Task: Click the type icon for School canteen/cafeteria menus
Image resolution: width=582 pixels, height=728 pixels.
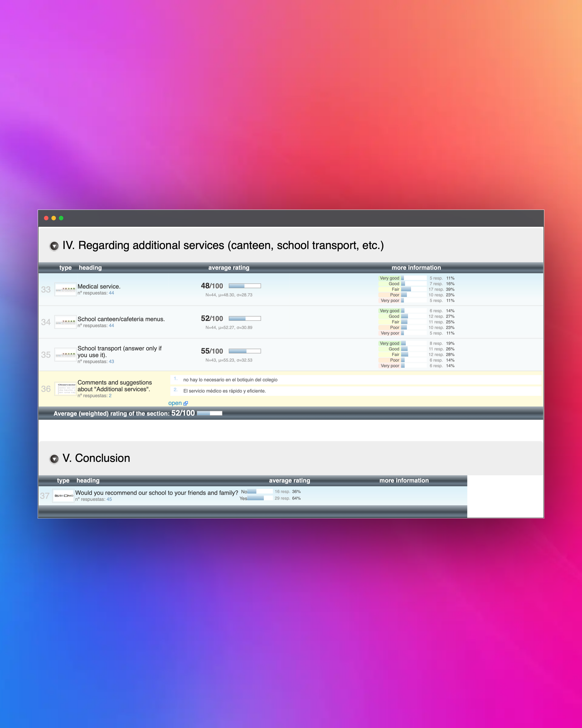Action: click(x=65, y=322)
